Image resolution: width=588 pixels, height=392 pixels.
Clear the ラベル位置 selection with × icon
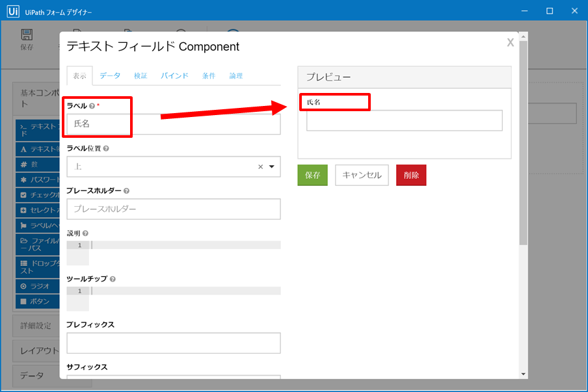pyautogui.click(x=260, y=167)
